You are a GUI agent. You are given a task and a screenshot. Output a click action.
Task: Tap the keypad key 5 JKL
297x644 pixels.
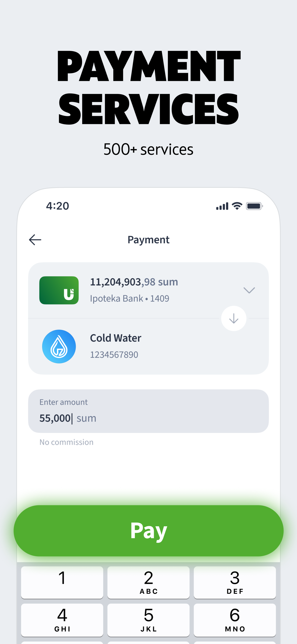coord(148,620)
